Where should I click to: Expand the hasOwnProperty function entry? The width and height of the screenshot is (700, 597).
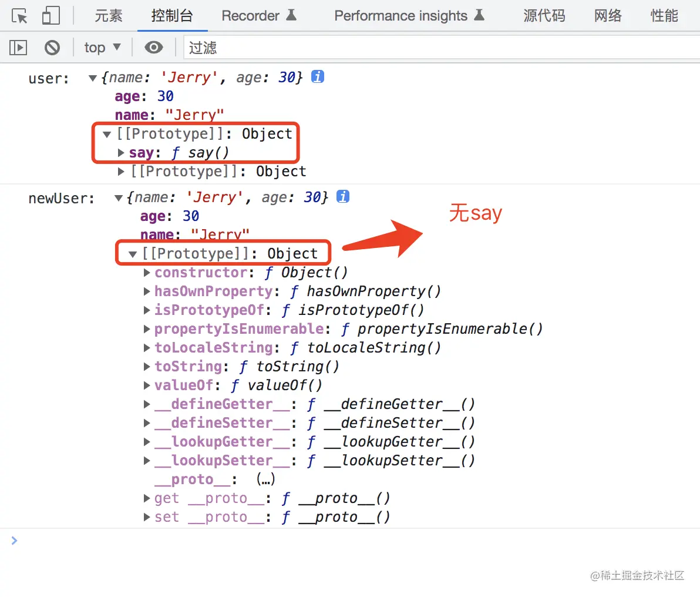[147, 291]
